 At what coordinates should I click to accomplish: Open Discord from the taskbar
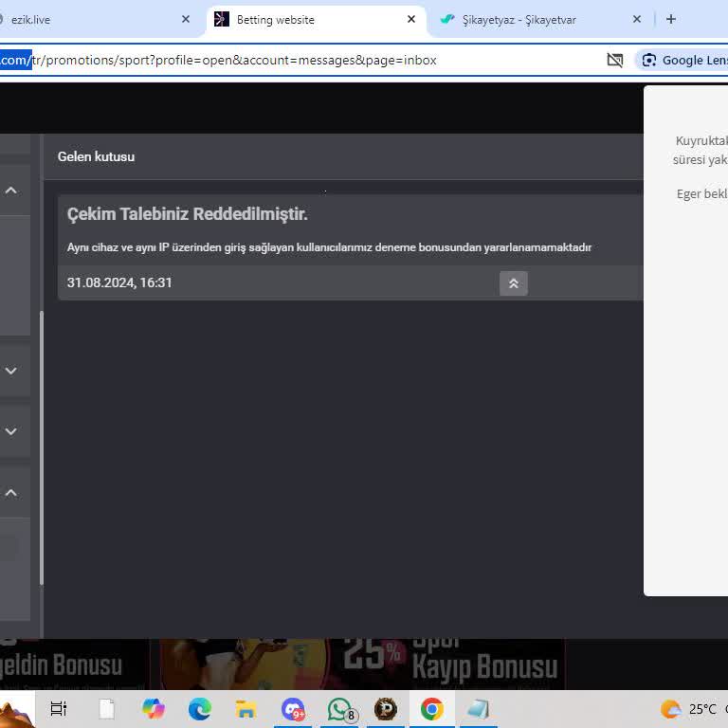coord(293,709)
